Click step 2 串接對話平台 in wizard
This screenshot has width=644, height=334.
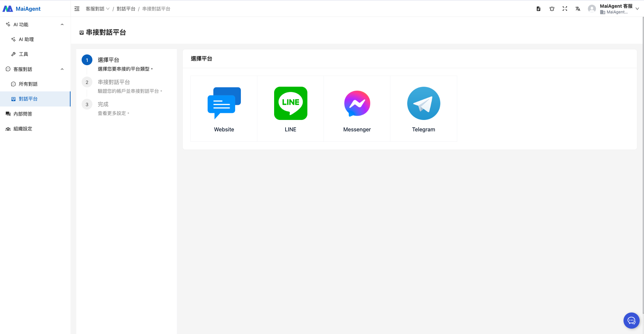114,82
